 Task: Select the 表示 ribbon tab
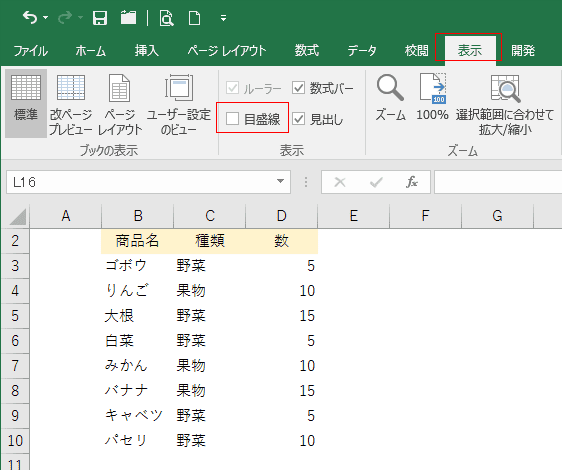pyautogui.click(x=470, y=51)
